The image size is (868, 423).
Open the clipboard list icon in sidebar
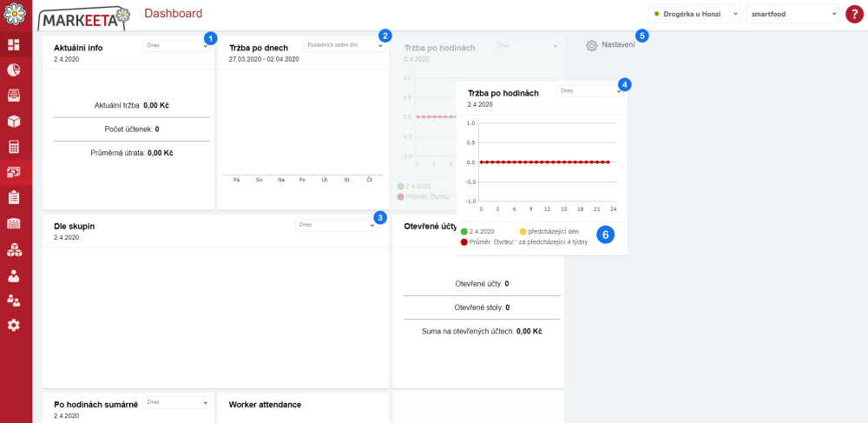[x=14, y=198]
